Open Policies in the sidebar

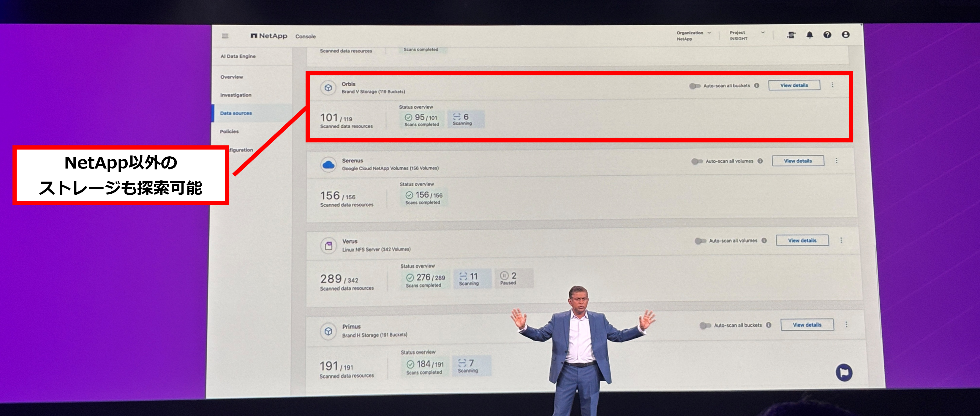(229, 131)
